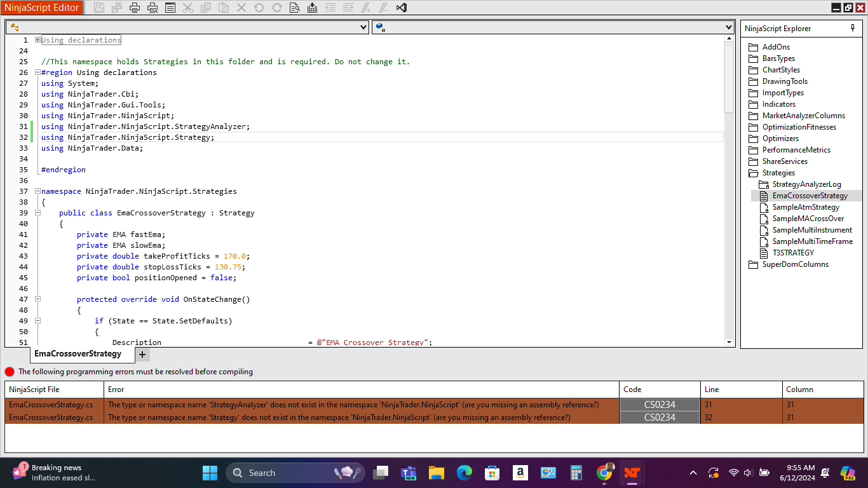Redo the last undone edit
Viewport: 868px width, 488px height.
pyautogui.click(x=277, y=8)
